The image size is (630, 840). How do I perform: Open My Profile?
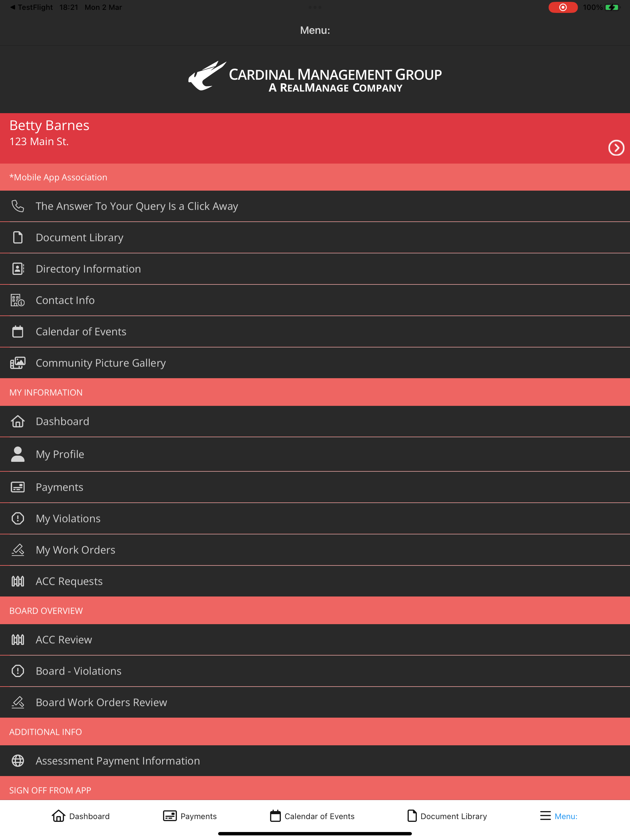pos(315,454)
